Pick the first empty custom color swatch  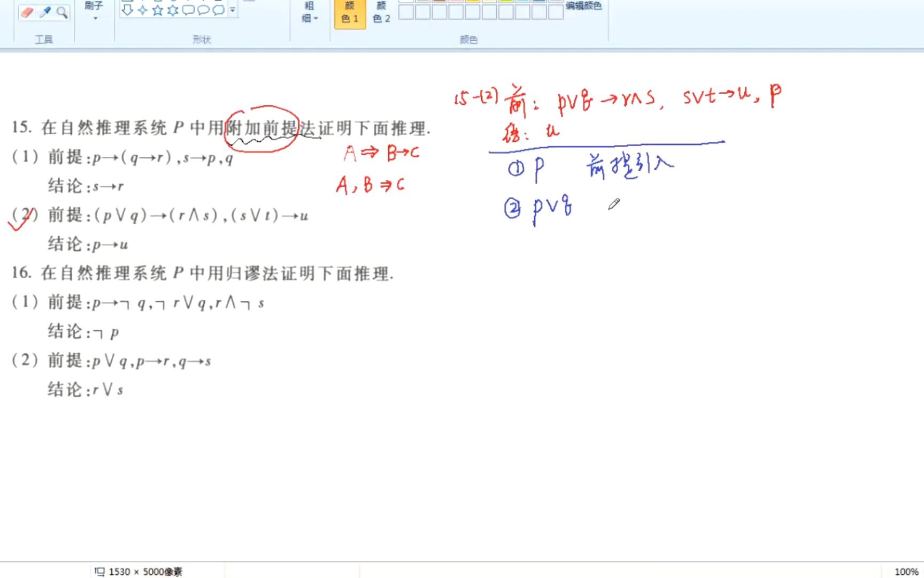[406, 12]
